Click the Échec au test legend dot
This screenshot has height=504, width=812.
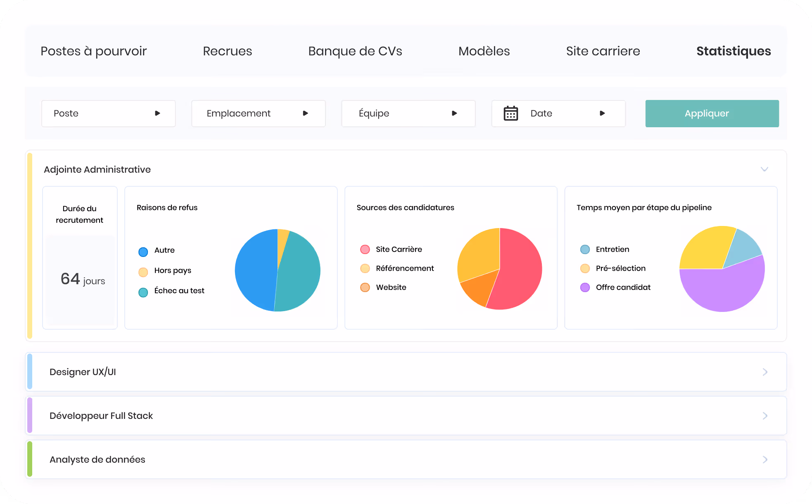[x=143, y=292]
